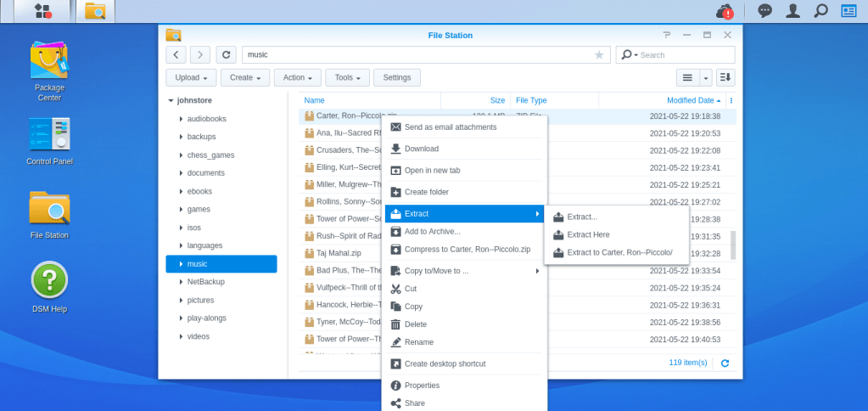
Task: Open the user account options icon
Action: 792,11
